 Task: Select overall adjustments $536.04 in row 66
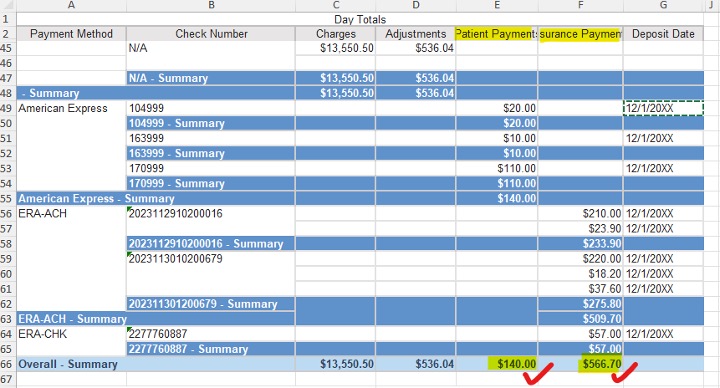pyautogui.click(x=416, y=364)
